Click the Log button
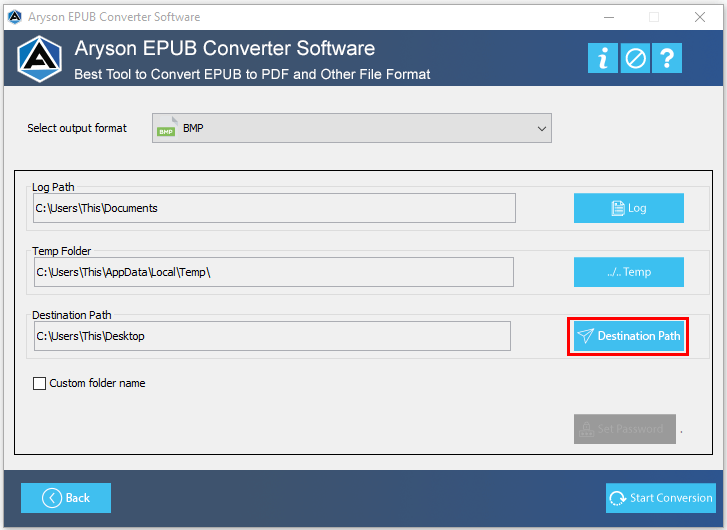The width and height of the screenshot is (727, 530). click(x=629, y=208)
